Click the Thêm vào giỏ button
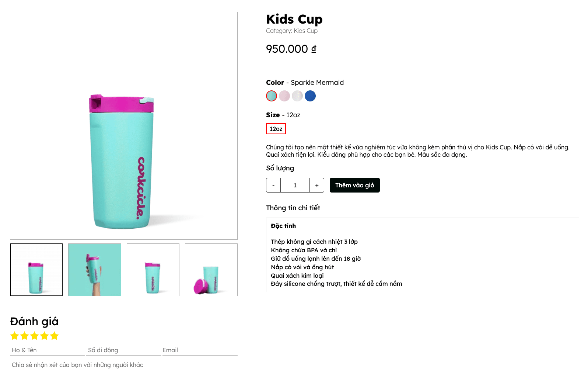 354,185
